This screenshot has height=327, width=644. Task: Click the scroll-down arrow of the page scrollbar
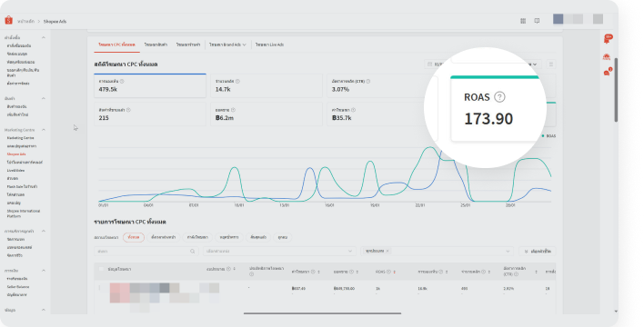click(x=616, y=312)
